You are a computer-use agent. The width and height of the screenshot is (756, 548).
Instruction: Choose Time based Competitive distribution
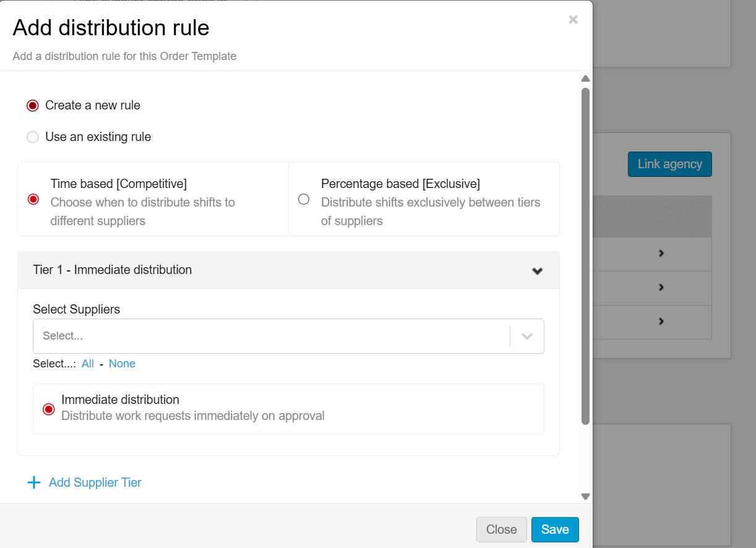33,199
